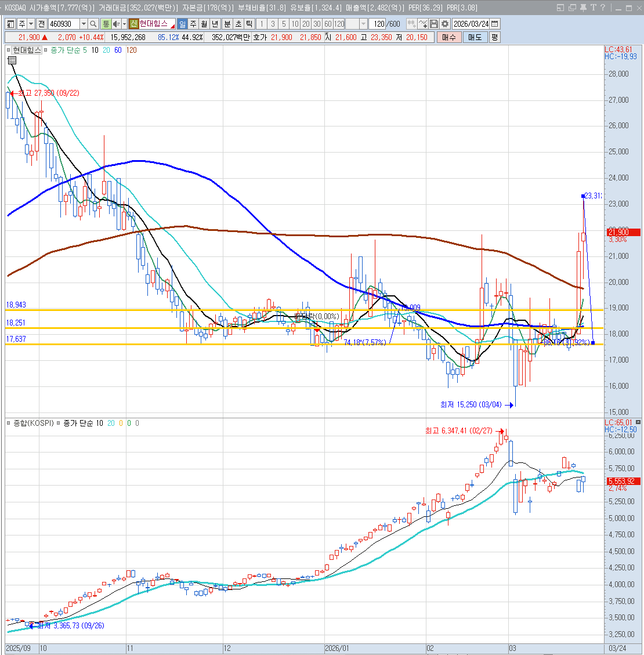Click the pin window icon in title bar

[583, 8]
